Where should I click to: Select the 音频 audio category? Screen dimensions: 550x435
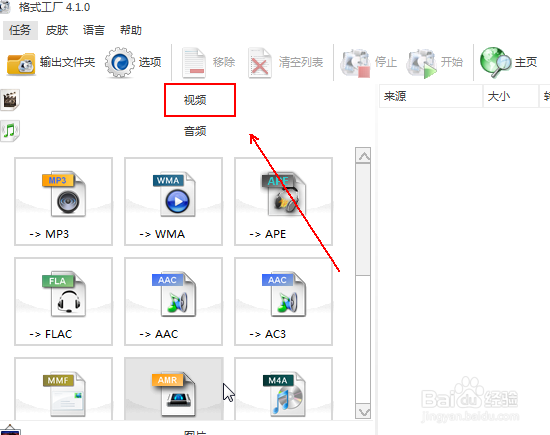pos(195,132)
